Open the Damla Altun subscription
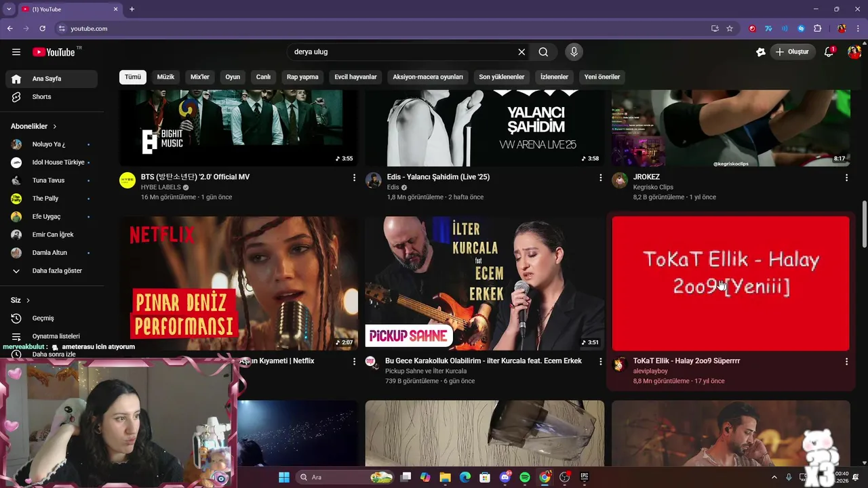The width and height of the screenshot is (868, 488). [52, 253]
